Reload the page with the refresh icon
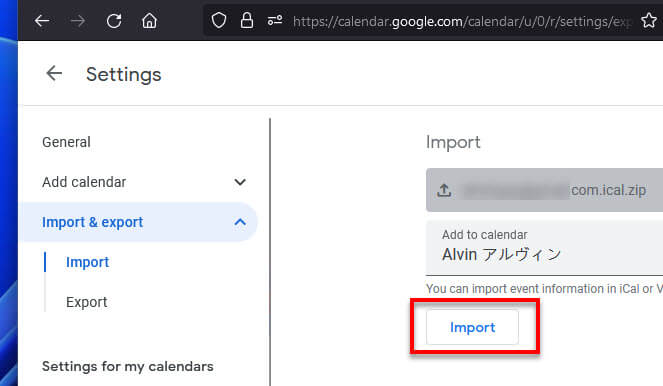This screenshot has height=386, width=663. [x=114, y=20]
